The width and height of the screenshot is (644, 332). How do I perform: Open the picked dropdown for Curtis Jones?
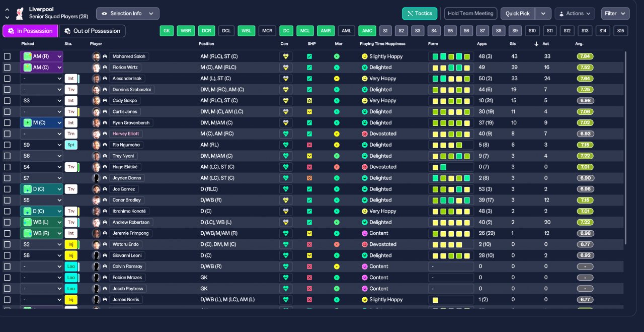pos(41,112)
